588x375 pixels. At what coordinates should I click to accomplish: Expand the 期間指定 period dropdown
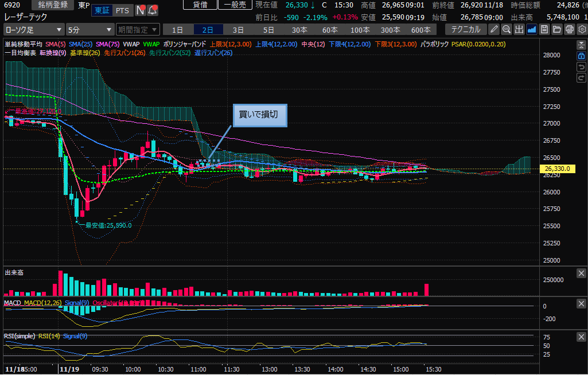[137, 29]
